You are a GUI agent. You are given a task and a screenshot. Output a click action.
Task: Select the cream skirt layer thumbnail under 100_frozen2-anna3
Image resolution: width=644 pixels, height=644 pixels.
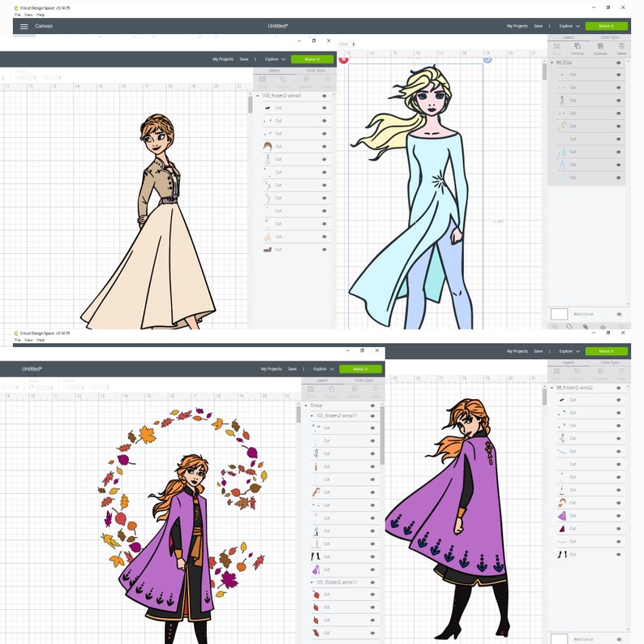268,237
